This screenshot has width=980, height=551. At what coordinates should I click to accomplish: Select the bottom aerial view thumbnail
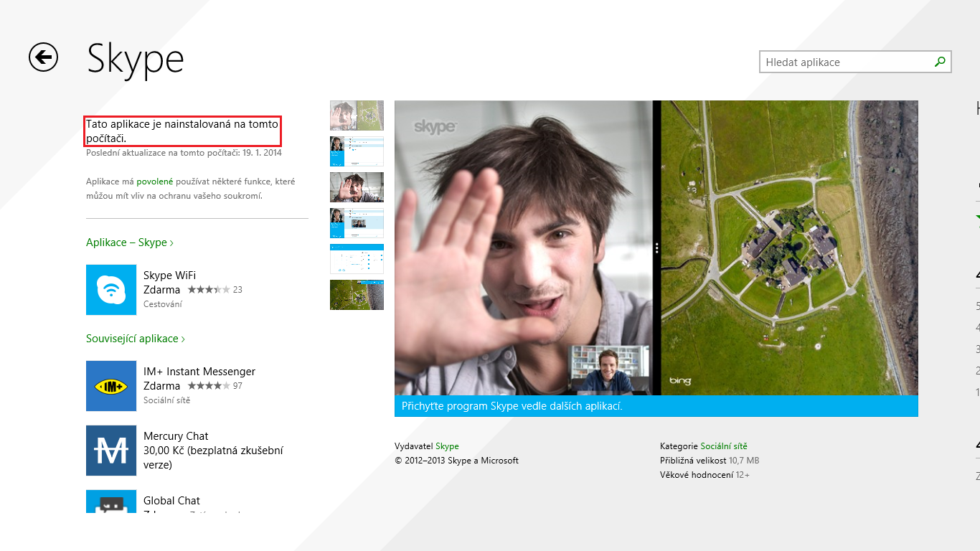coord(357,294)
